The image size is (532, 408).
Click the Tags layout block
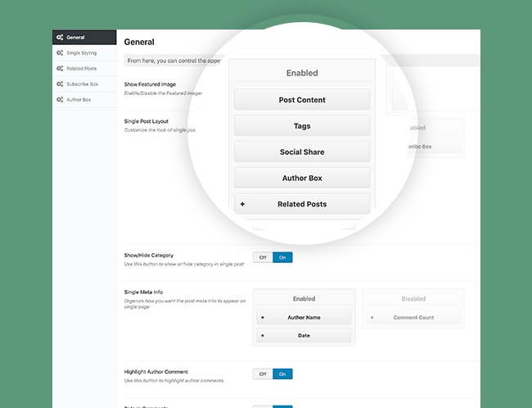pos(302,125)
